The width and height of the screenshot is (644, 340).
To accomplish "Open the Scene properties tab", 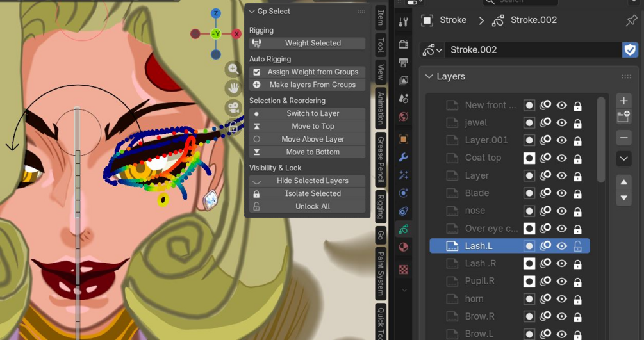I will (403, 98).
